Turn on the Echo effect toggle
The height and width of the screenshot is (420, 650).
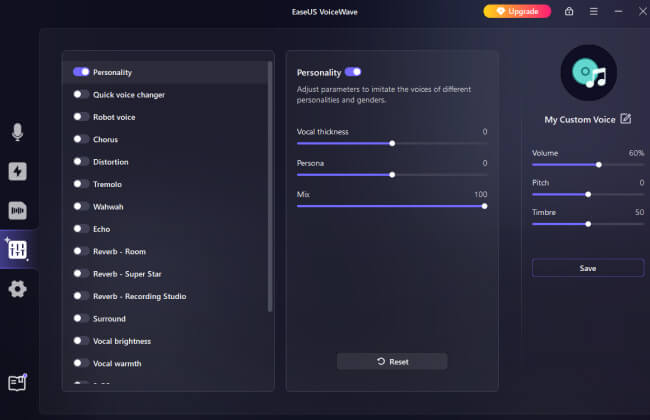81,229
